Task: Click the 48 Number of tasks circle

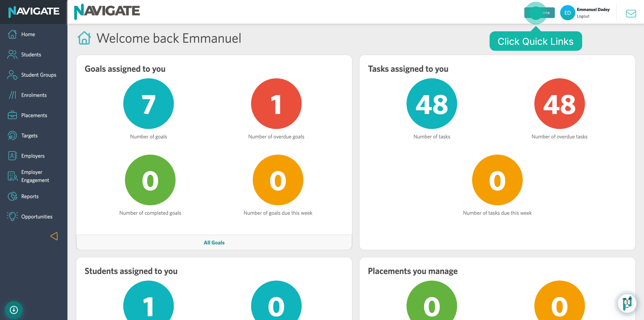Action: [432, 104]
